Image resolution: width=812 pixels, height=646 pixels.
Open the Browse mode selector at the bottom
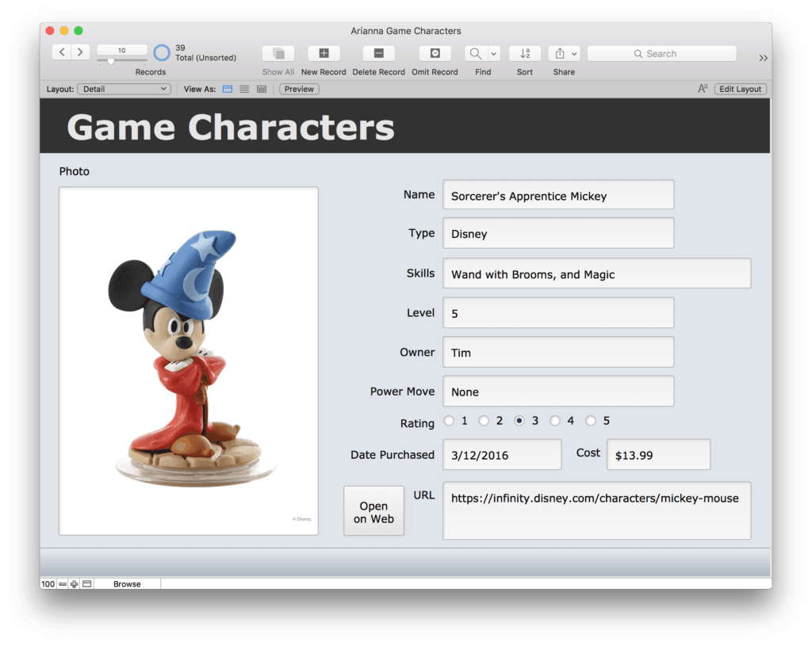(127, 583)
